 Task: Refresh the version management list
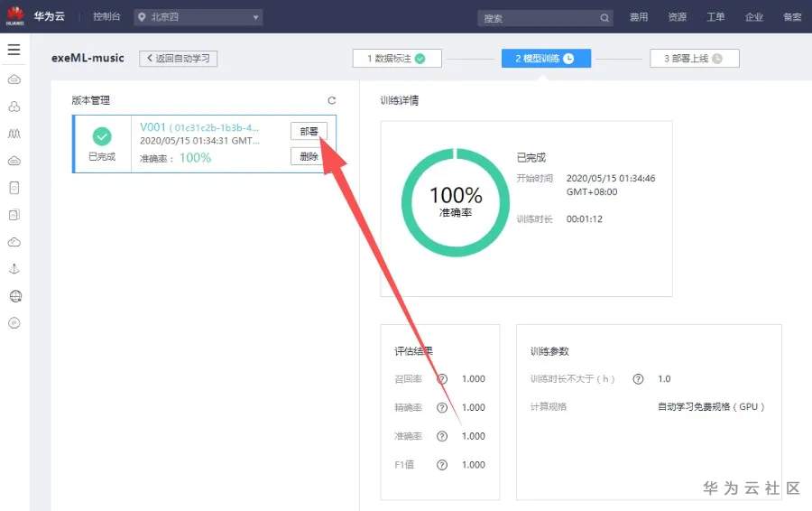point(332,100)
